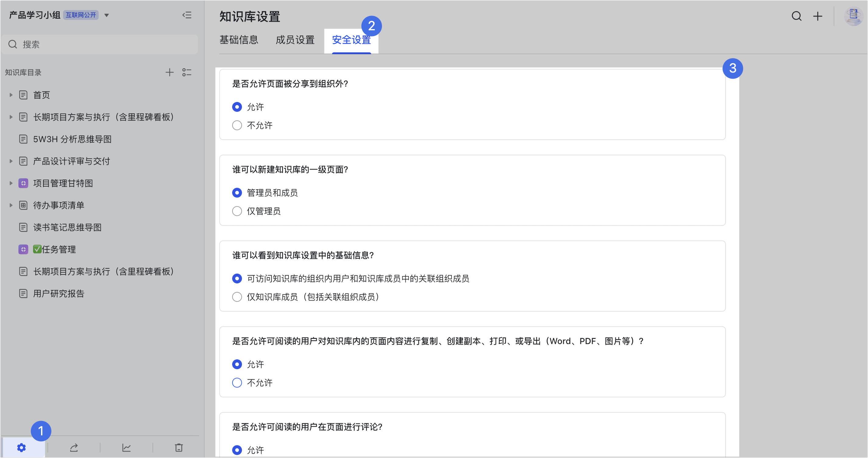The image size is (868, 458).
Task: Click the purple icon beside 项目管理甘特图
Action: point(23,183)
